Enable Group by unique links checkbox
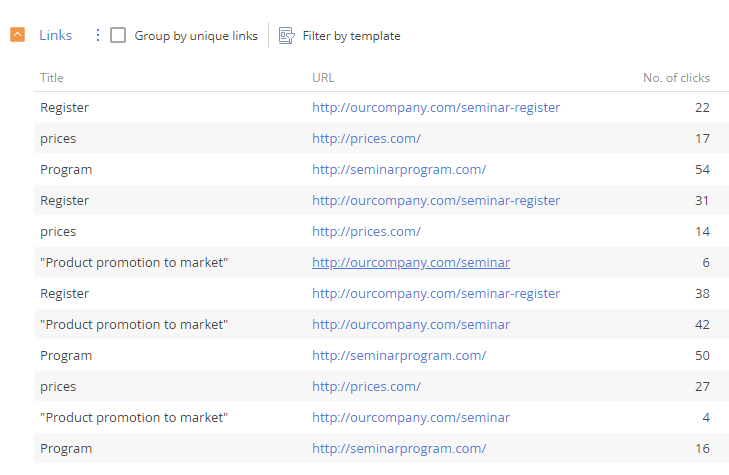 118,35
